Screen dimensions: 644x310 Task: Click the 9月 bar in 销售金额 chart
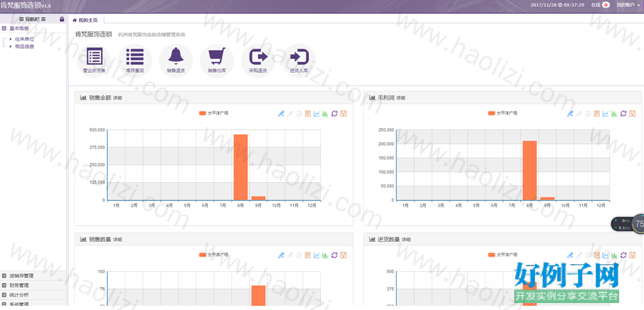(x=258, y=198)
